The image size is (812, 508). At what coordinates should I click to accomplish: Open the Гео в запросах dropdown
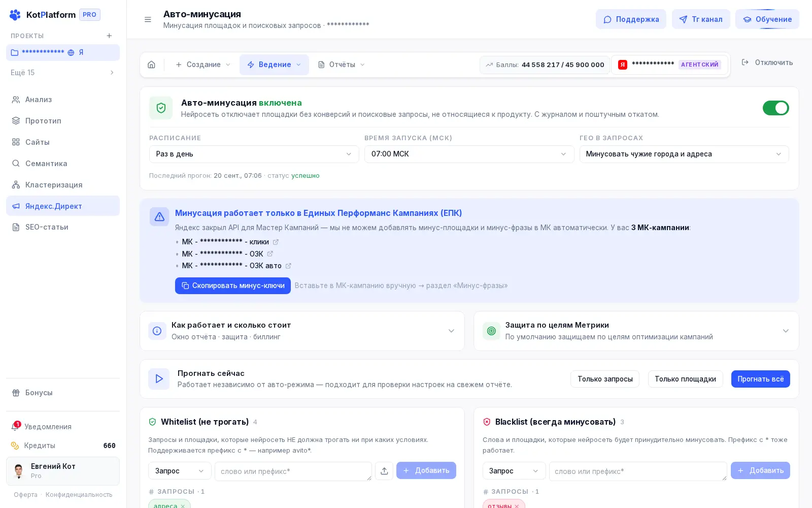click(684, 154)
